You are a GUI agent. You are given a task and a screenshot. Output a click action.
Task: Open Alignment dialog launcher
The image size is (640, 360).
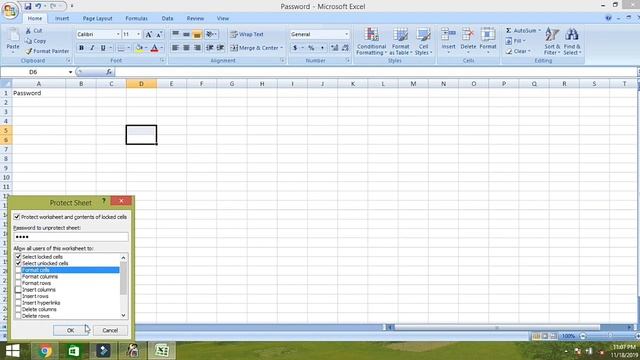[x=282, y=60]
